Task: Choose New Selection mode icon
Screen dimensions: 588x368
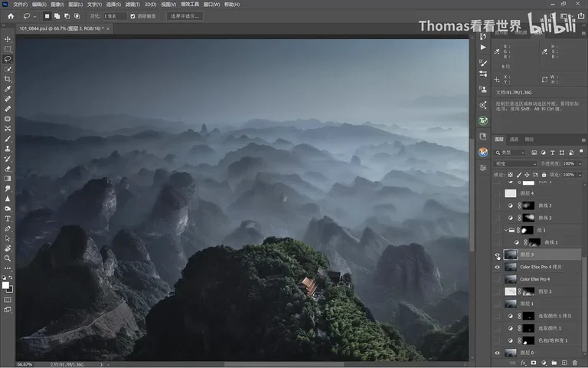Action: click(x=47, y=16)
